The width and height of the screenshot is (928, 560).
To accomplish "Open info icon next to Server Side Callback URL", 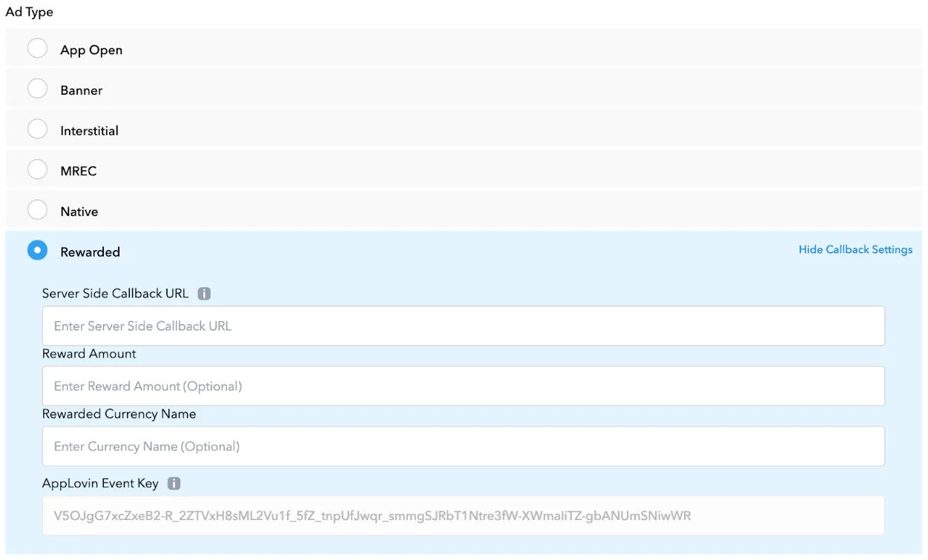I will pos(205,294).
